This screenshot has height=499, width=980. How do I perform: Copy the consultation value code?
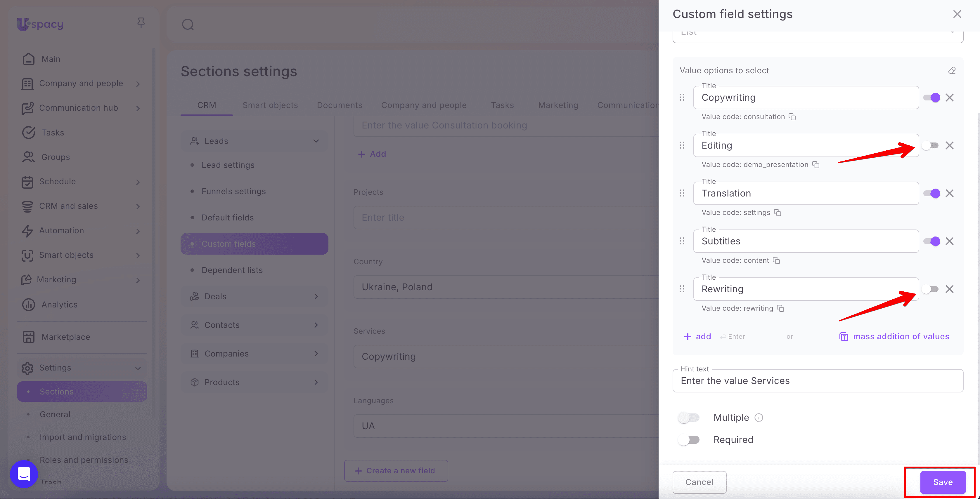pos(792,117)
